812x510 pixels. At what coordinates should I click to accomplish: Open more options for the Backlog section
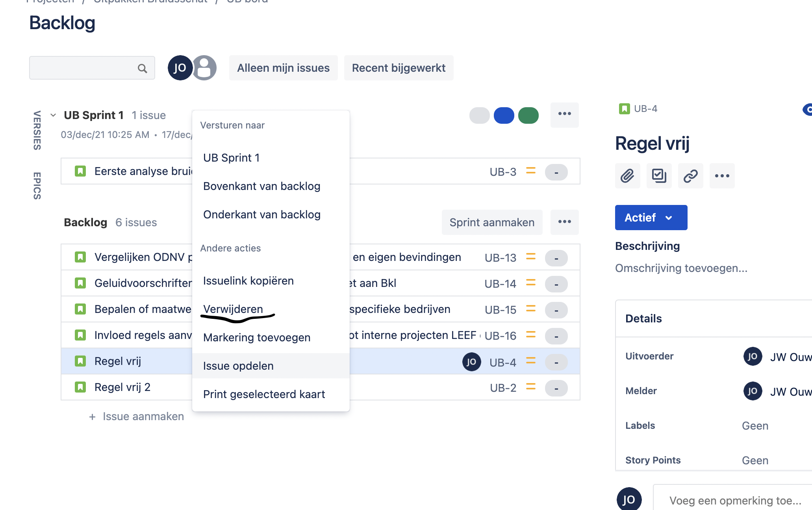coord(564,222)
